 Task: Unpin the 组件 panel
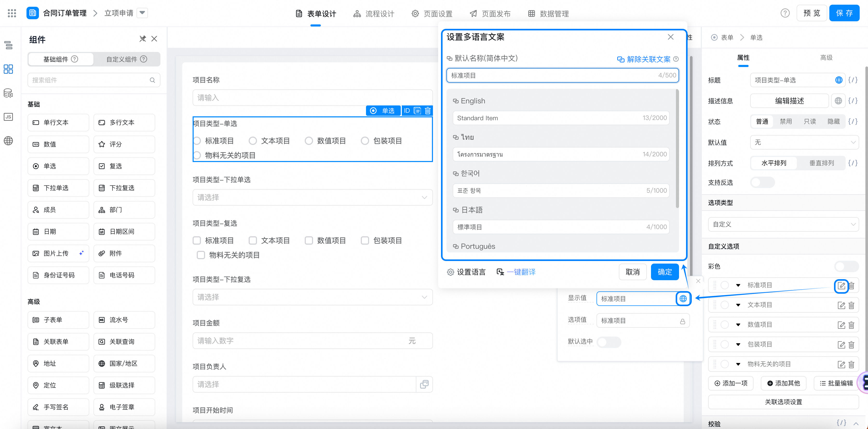[143, 39]
